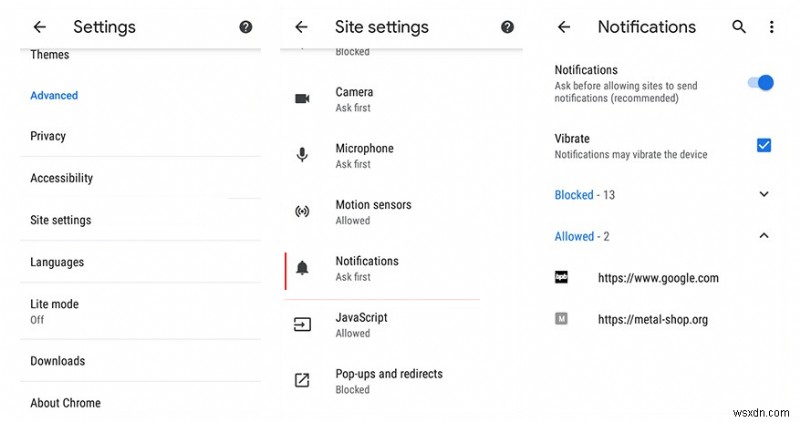The width and height of the screenshot is (800, 422).
Task: Tap the Microphone icon in Site settings
Action: point(302,155)
